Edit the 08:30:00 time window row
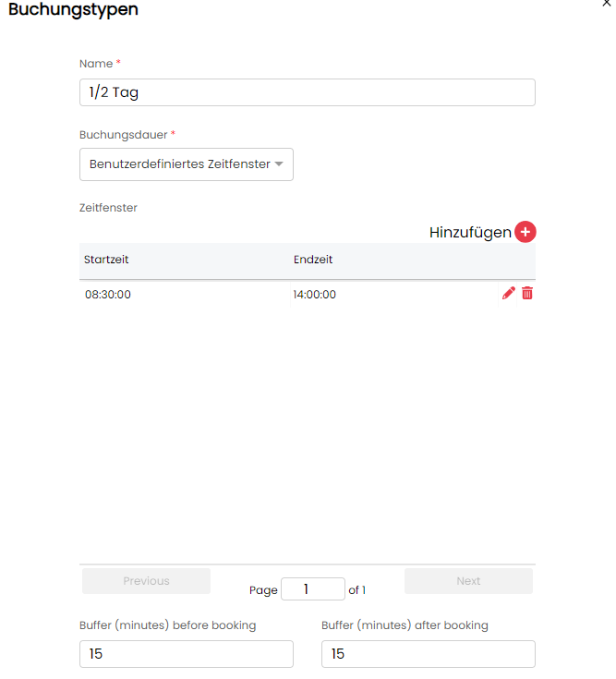 click(508, 294)
